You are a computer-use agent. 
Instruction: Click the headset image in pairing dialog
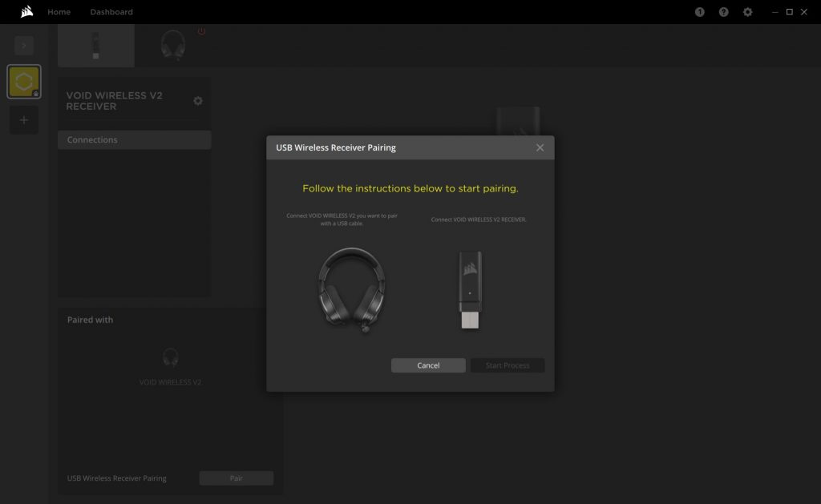[352, 289]
